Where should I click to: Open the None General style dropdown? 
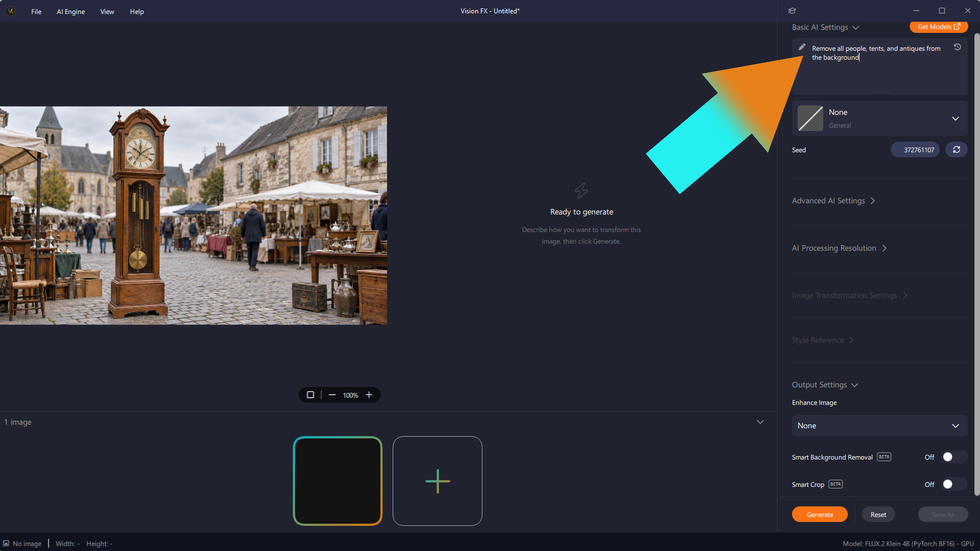coord(880,118)
